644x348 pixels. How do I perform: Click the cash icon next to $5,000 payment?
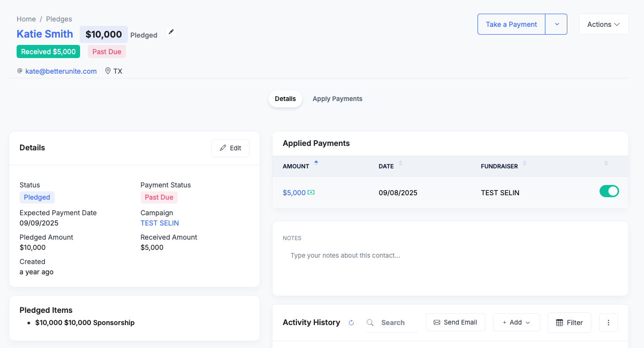pos(311,192)
